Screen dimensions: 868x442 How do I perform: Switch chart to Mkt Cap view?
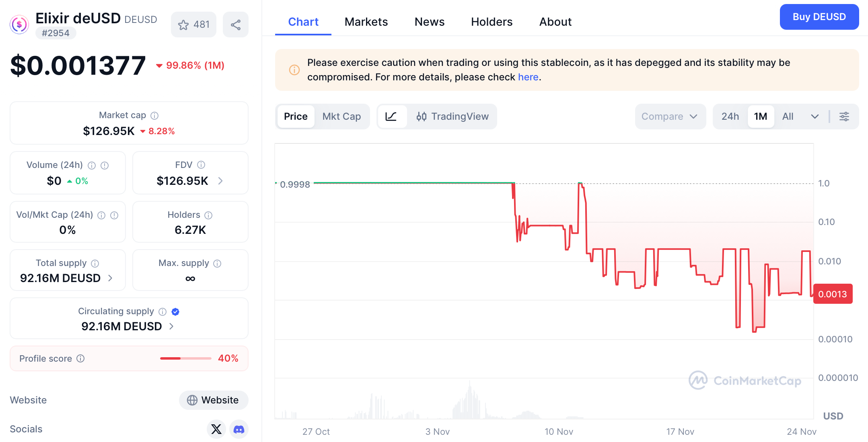[x=341, y=117]
